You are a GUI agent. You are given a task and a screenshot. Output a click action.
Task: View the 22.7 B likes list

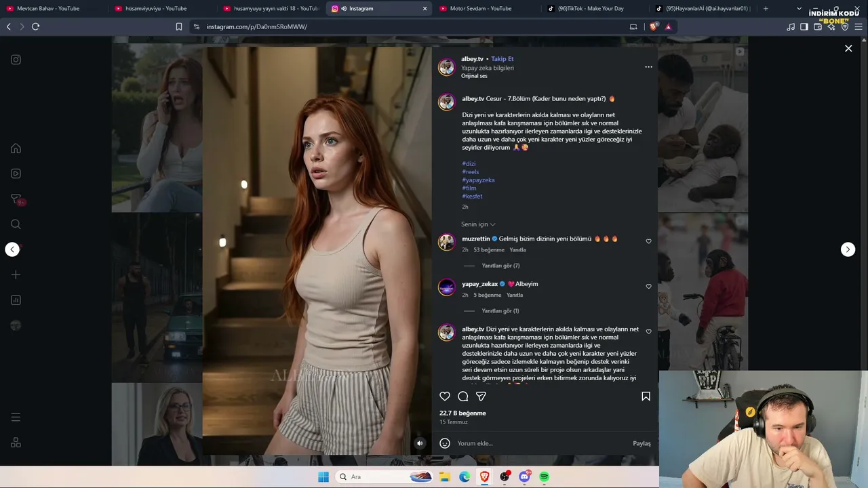[462, 413]
